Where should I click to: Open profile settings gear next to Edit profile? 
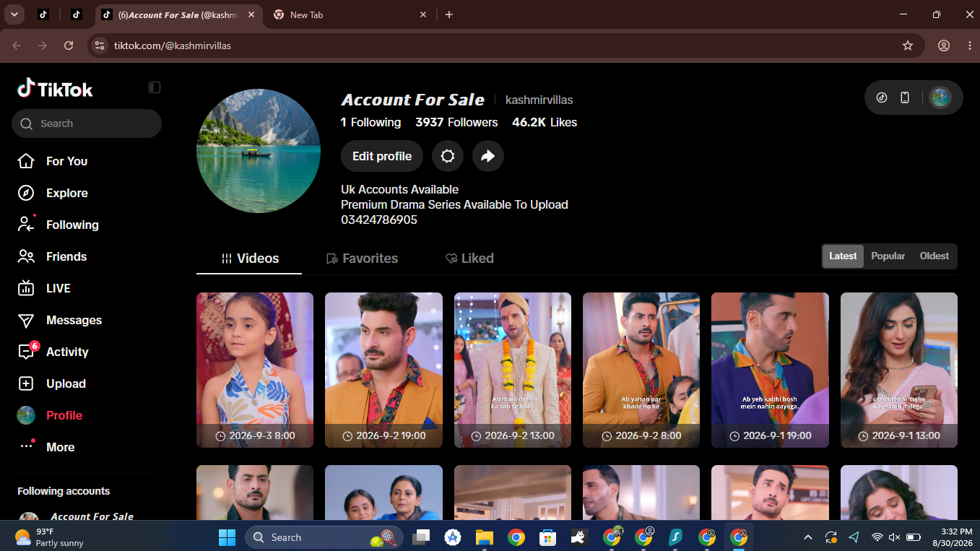point(448,156)
